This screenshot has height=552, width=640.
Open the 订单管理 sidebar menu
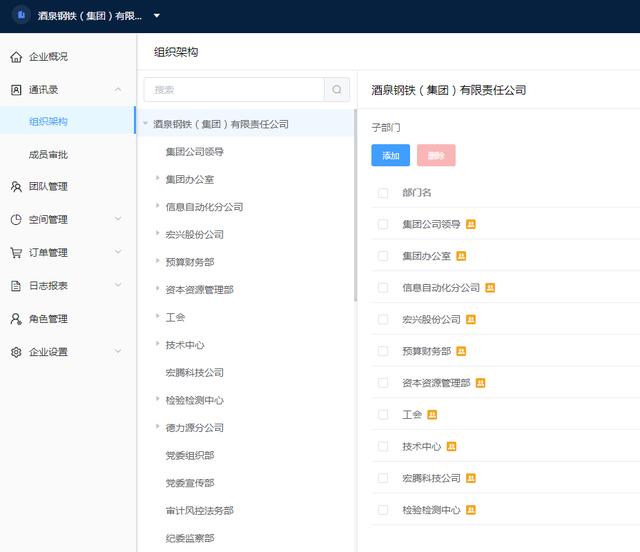pyautogui.click(x=48, y=253)
